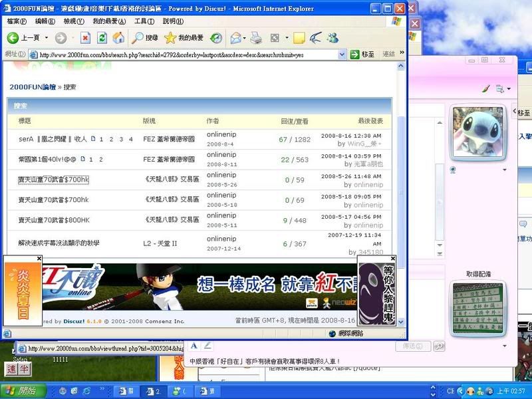Refresh the 2000FUN search page

click(x=102, y=38)
